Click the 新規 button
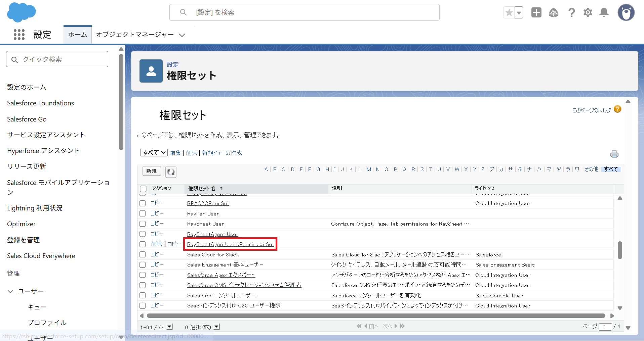Screen dimensions: 644x341 click(152, 171)
